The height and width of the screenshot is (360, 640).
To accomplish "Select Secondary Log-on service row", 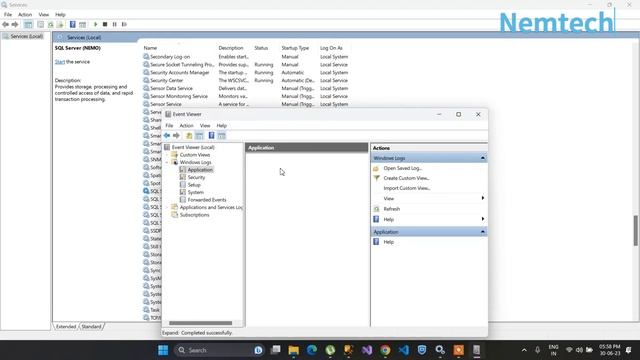I will pos(170,57).
